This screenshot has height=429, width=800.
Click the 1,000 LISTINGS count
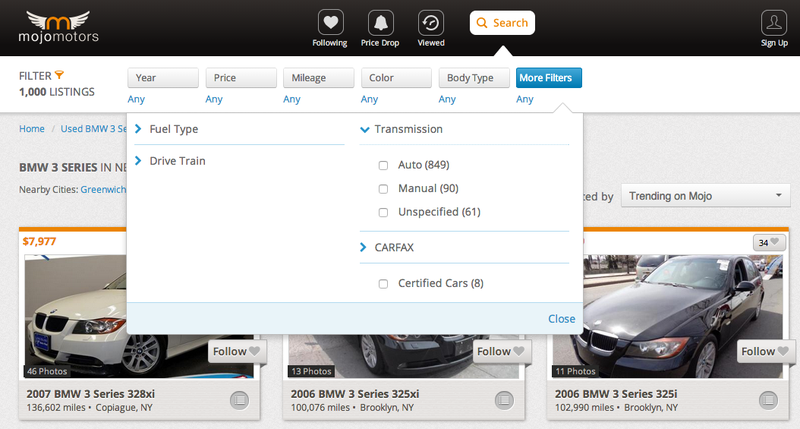[57, 92]
